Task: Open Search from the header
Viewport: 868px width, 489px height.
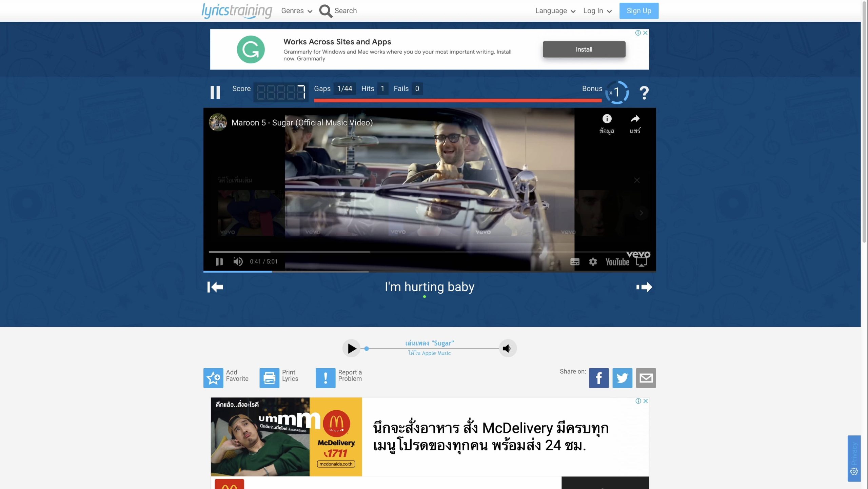Action: coord(338,11)
